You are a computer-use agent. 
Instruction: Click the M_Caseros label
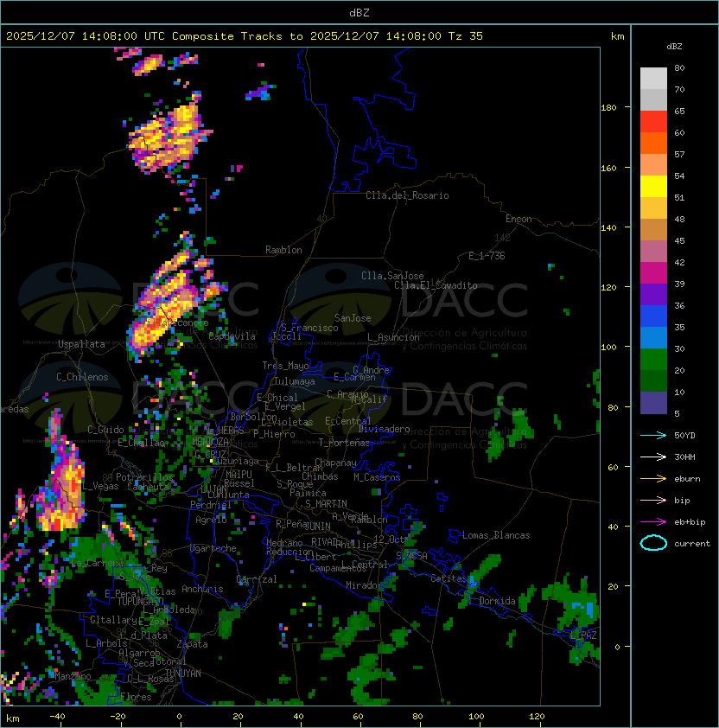[x=377, y=477]
